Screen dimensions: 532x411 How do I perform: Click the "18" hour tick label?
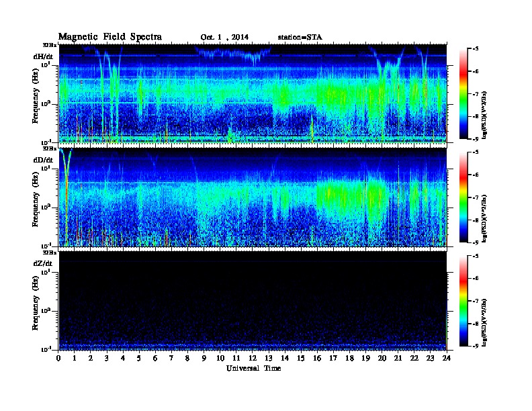349,359
